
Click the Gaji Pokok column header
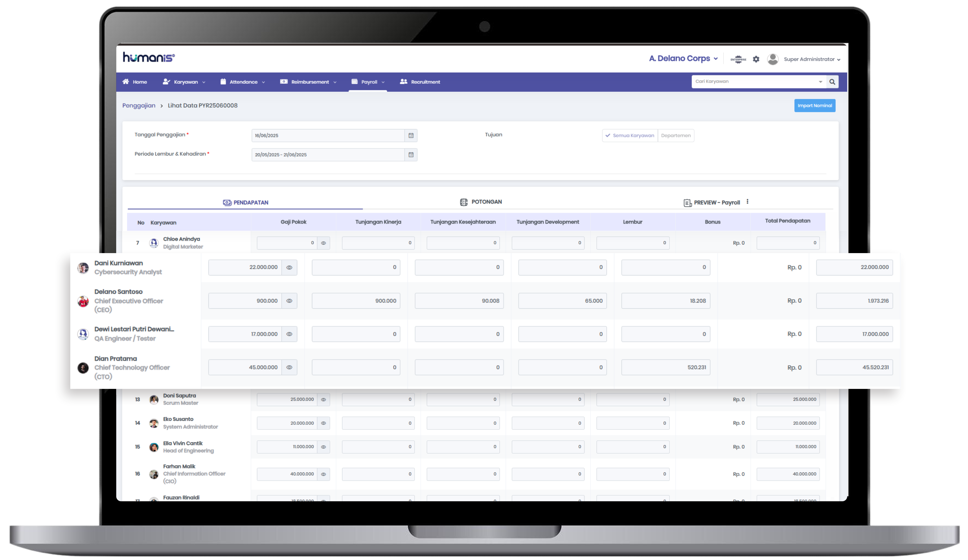coord(293,222)
